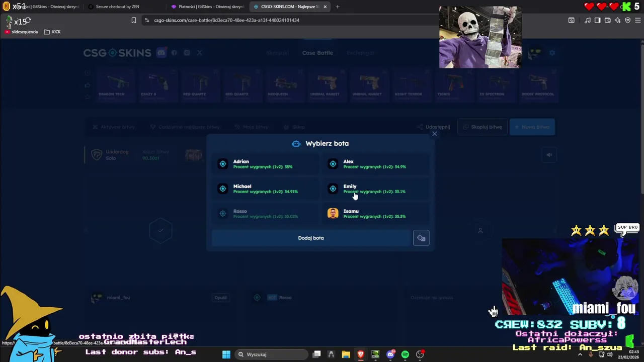The width and height of the screenshot is (644, 362).
Task: Open the browser wallet icon
Action: pyautogui.click(x=608, y=20)
